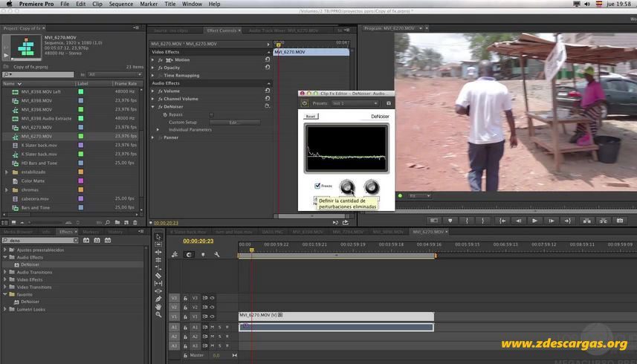637x364 pixels.
Task: Switch Project panel to list view
Action: click(x=4, y=222)
